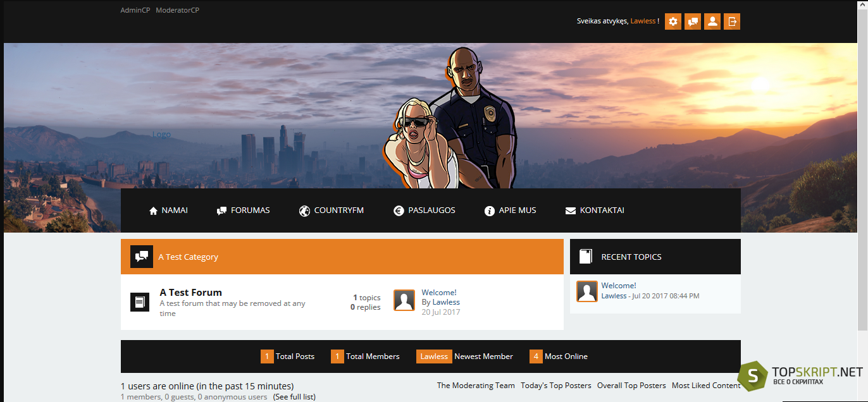
Task: Open the AdminCP link
Action: point(135,10)
